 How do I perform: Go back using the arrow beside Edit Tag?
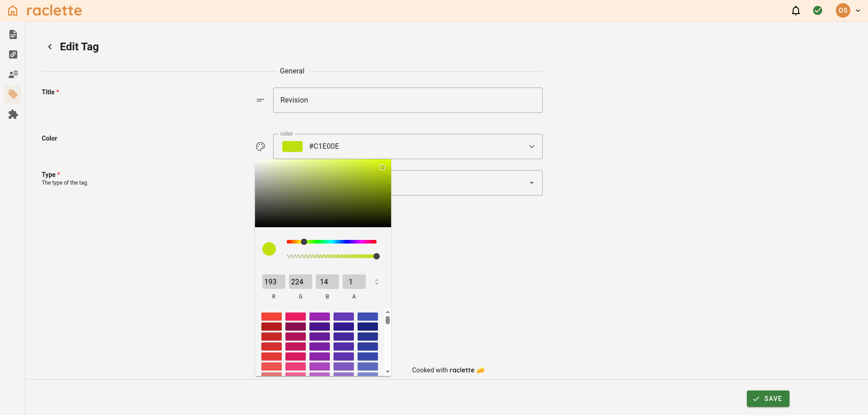pyautogui.click(x=50, y=47)
